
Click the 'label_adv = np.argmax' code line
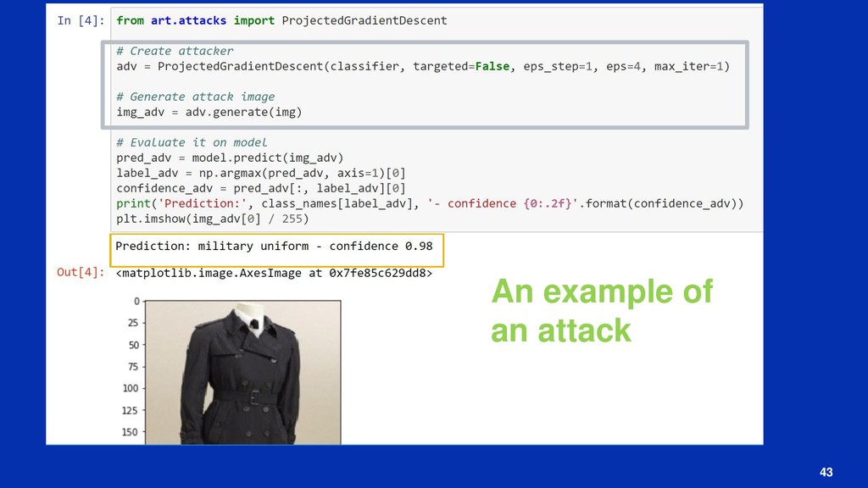point(261,173)
